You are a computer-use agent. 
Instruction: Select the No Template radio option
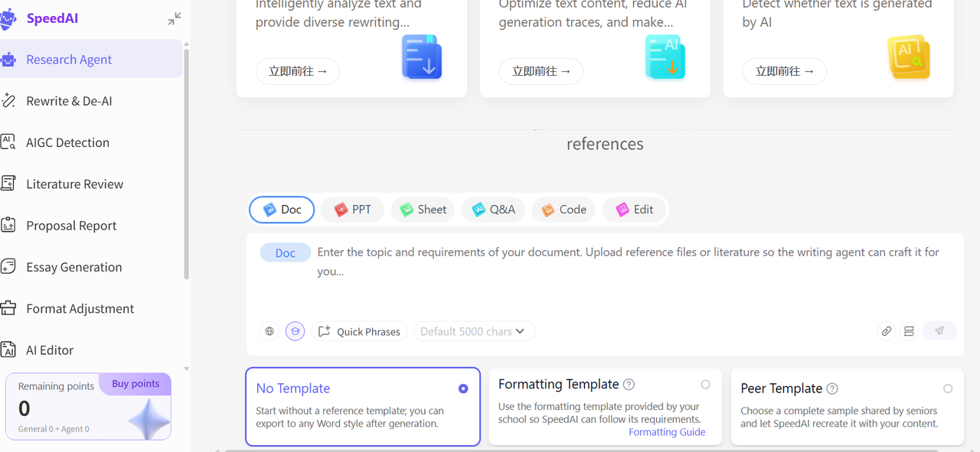click(x=463, y=389)
